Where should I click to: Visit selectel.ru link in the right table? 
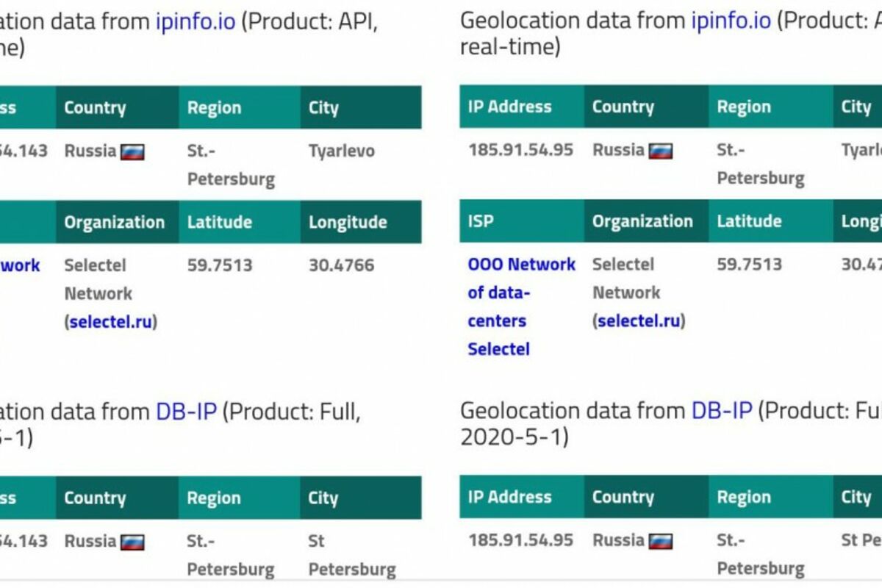point(639,321)
